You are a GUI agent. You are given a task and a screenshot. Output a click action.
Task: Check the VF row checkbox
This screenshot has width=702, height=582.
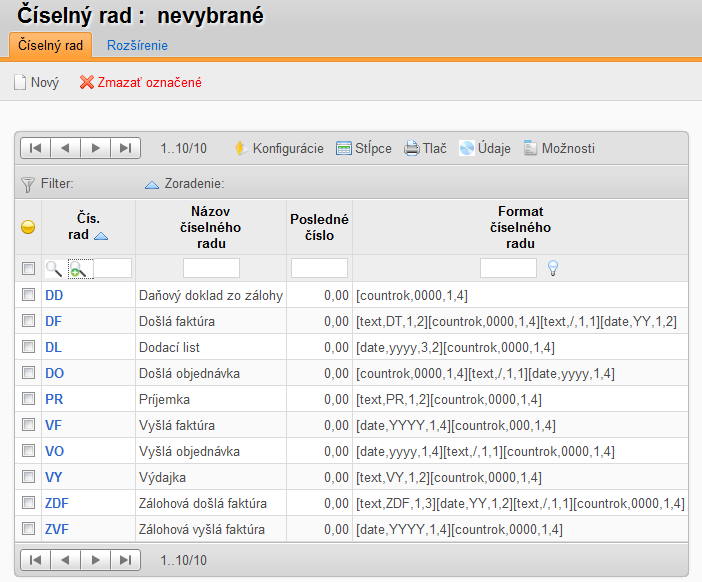pos(28,424)
